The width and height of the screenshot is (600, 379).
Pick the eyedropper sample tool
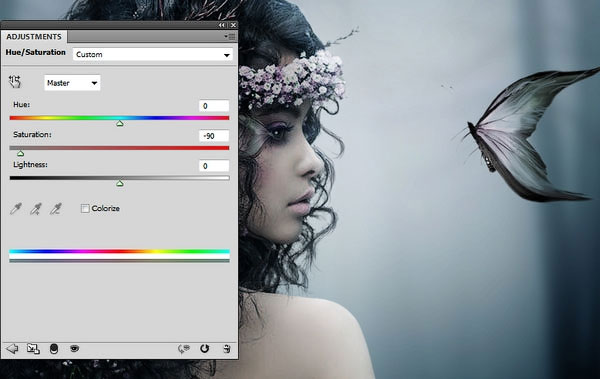[16, 209]
